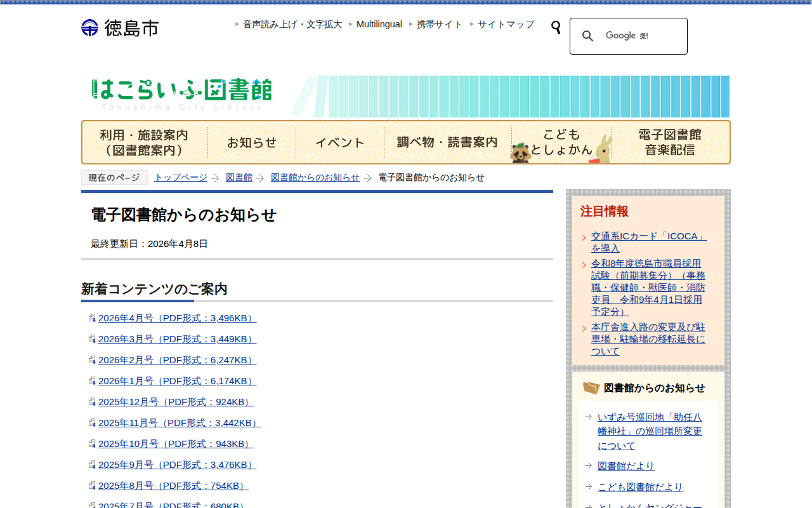Click Google search magnifier inside search box
Image resolution: width=812 pixels, height=508 pixels.
click(x=588, y=36)
